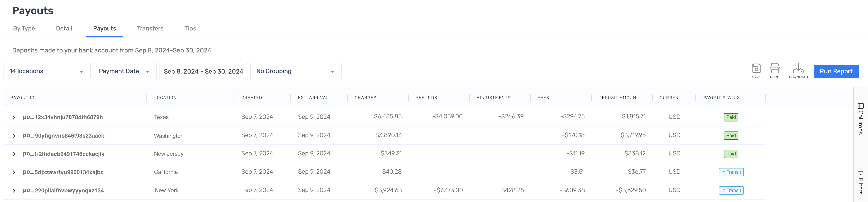Click the $428.25 adjustments value

(x=512, y=190)
